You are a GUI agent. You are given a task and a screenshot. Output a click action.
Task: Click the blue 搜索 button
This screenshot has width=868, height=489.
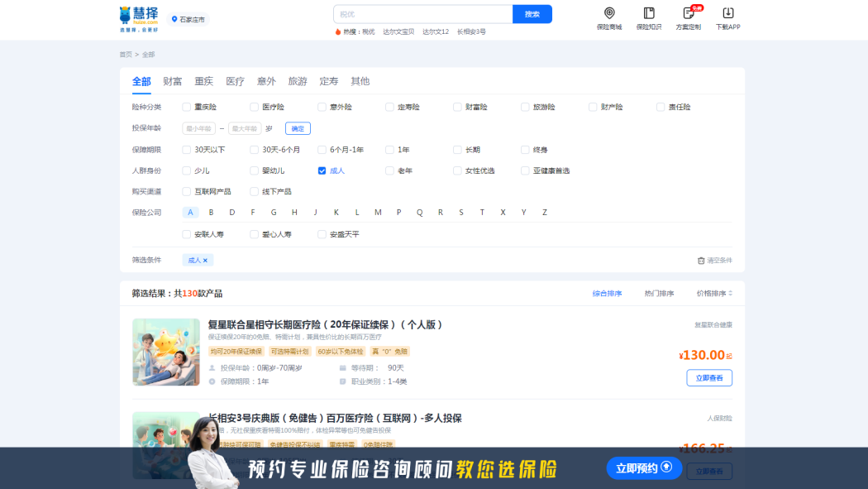(x=532, y=14)
